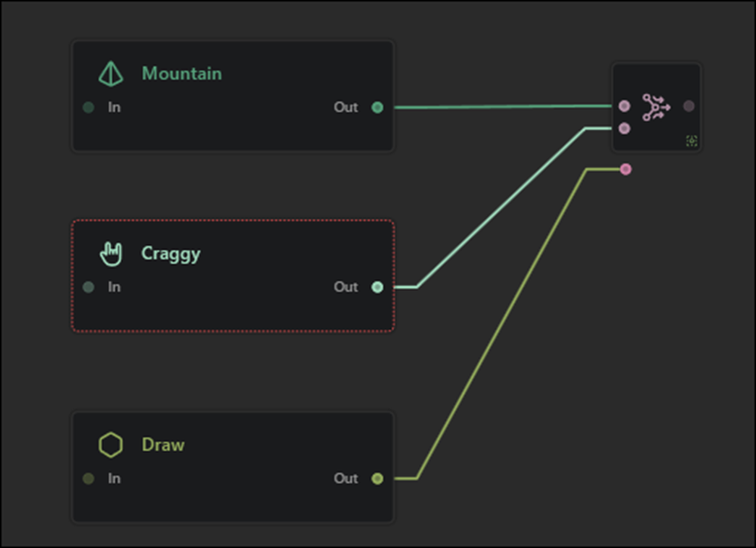
Task: Click the Craggy node's hand icon
Action: click(x=111, y=253)
